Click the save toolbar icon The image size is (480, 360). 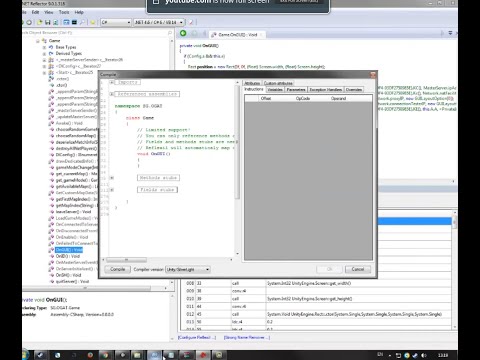(x=48, y=22)
